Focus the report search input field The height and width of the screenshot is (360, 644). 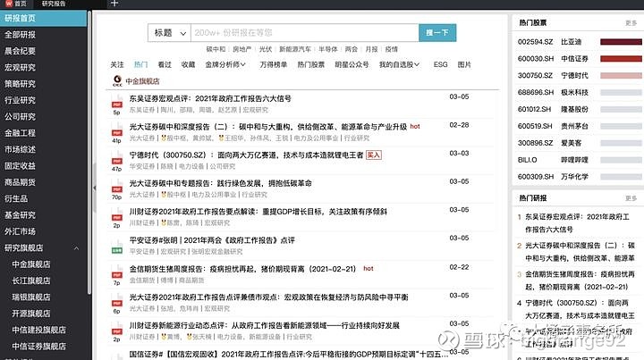click(305, 33)
